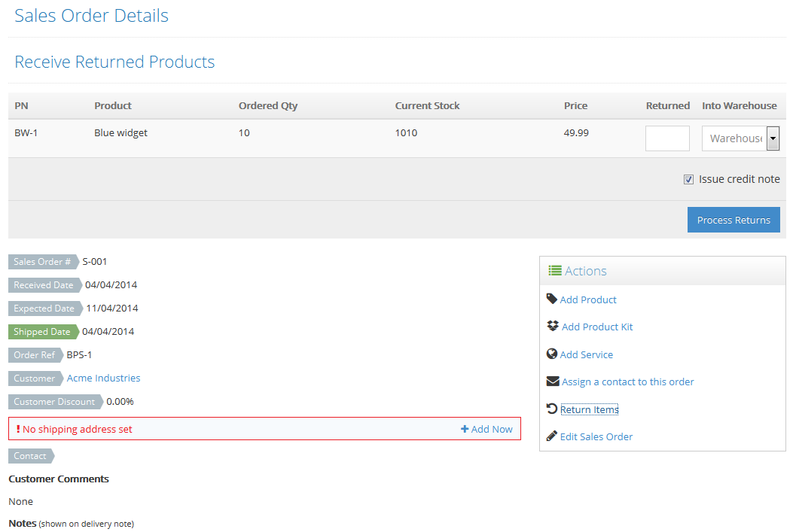This screenshot has width=793, height=532.
Task: Click the red exclamation warning icon
Action: click(x=18, y=429)
